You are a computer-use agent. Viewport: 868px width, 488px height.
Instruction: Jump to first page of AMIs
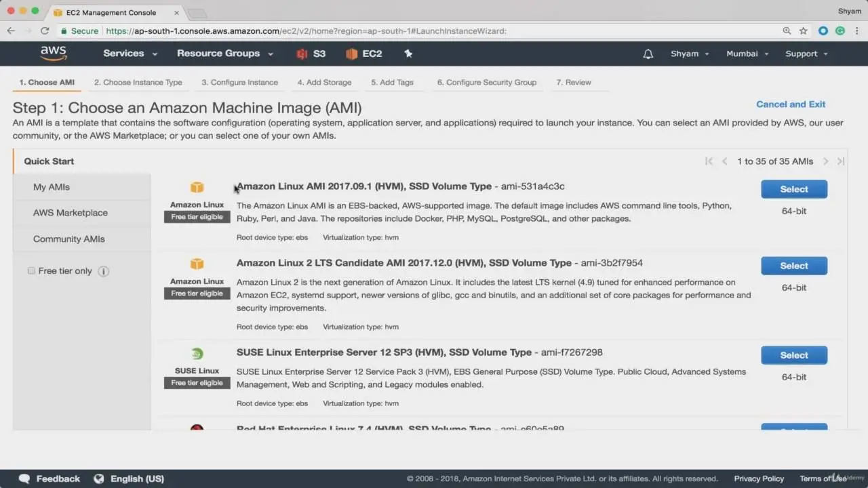pos(709,161)
